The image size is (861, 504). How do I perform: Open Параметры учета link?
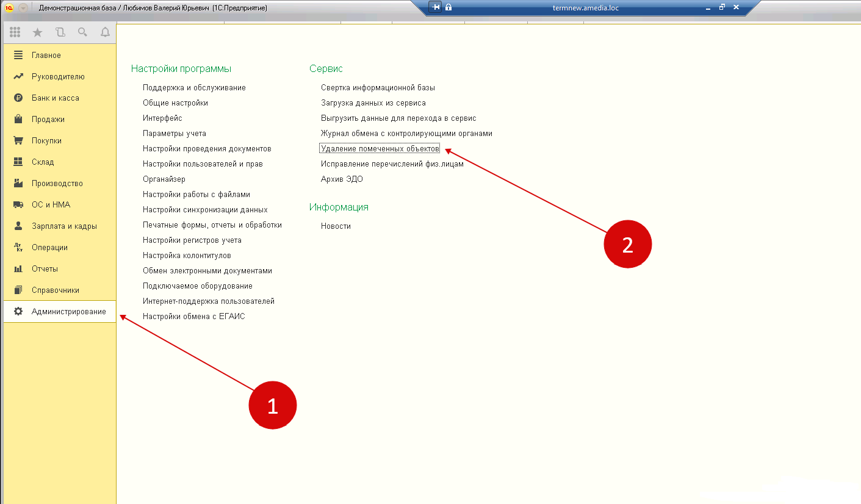[175, 133]
